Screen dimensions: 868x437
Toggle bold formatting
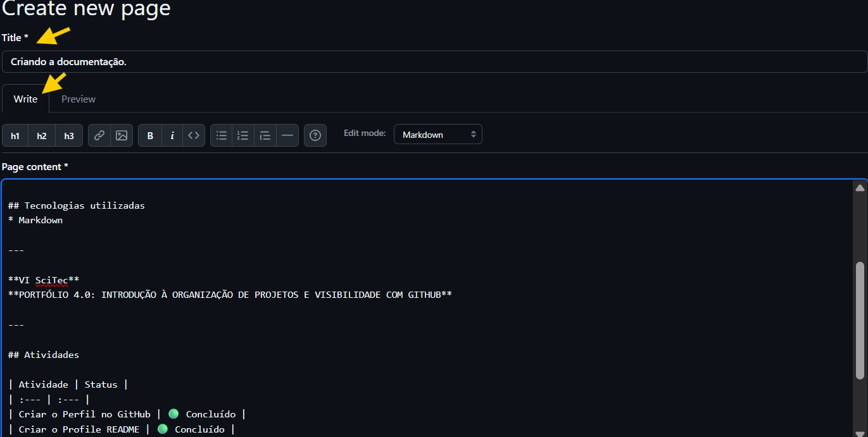point(150,135)
